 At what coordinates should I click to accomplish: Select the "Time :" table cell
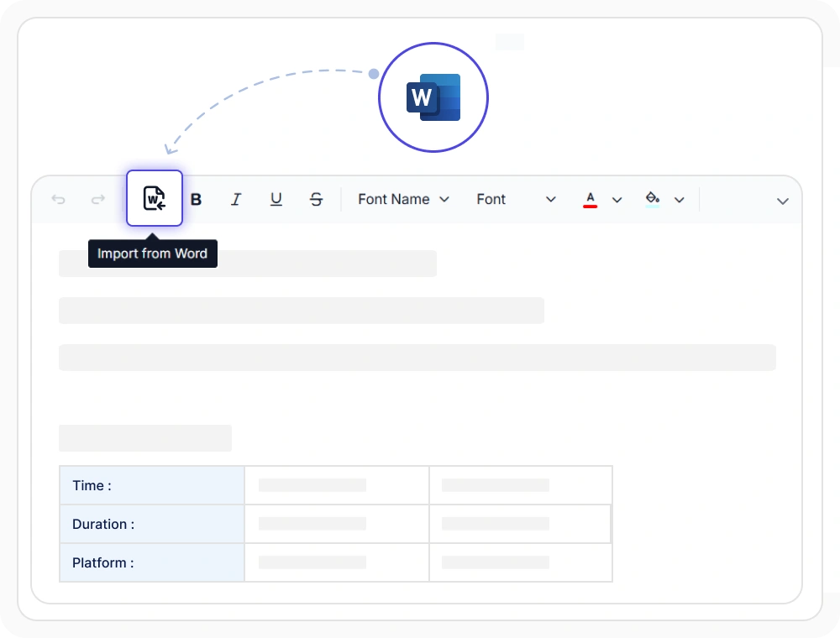152,485
